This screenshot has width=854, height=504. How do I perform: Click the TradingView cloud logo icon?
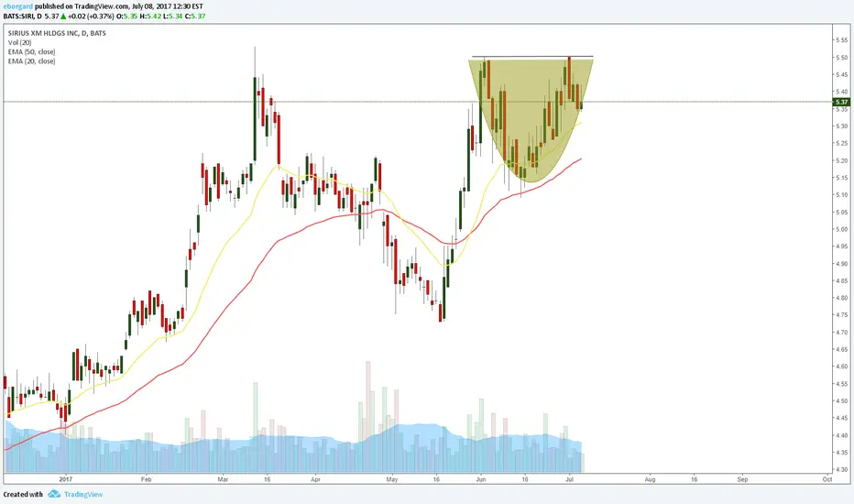[54, 494]
